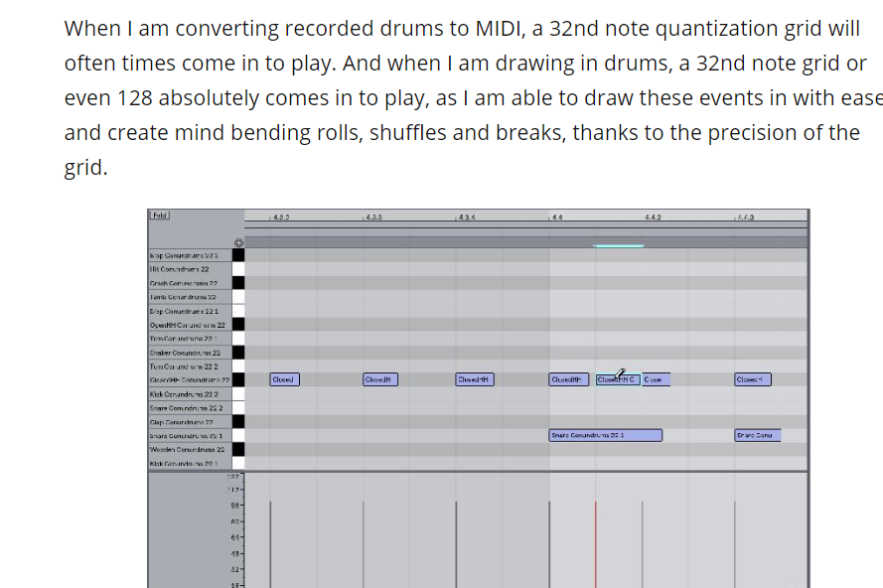Select the velocity stem at beat 4.4
The height and width of the screenshot is (588, 883).
(x=549, y=544)
